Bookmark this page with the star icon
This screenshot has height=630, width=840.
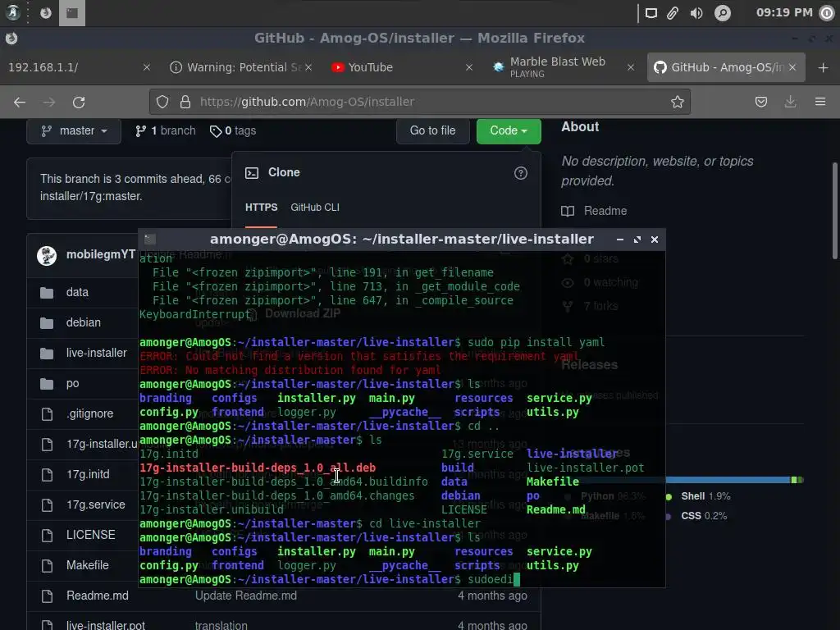click(x=677, y=102)
